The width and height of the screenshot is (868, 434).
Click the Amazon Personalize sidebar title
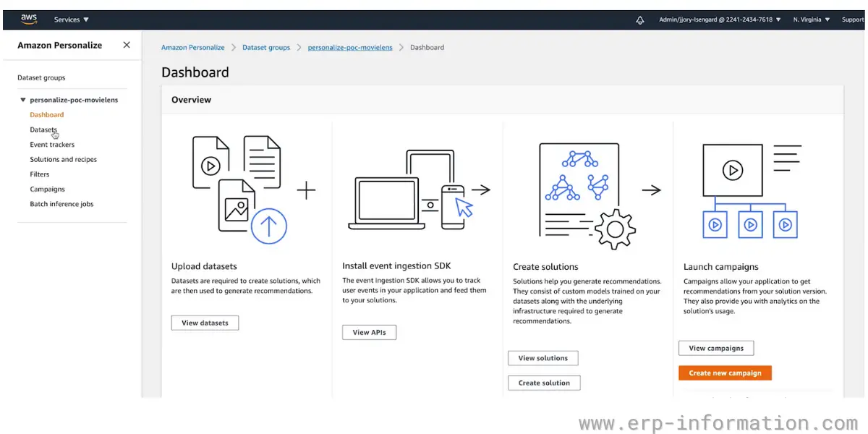point(60,45)
